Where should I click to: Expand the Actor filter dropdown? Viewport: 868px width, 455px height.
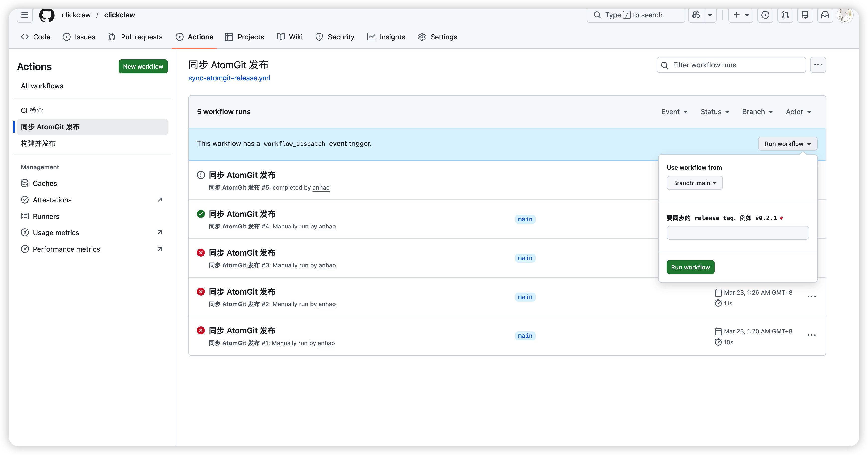(798, 112)
